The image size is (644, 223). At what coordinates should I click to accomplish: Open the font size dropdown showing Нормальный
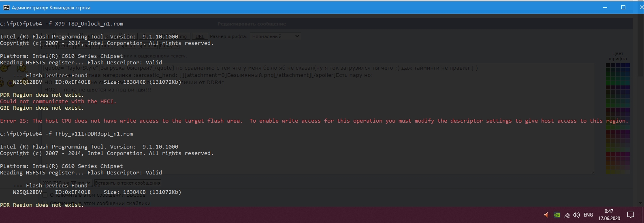point(275,36)
